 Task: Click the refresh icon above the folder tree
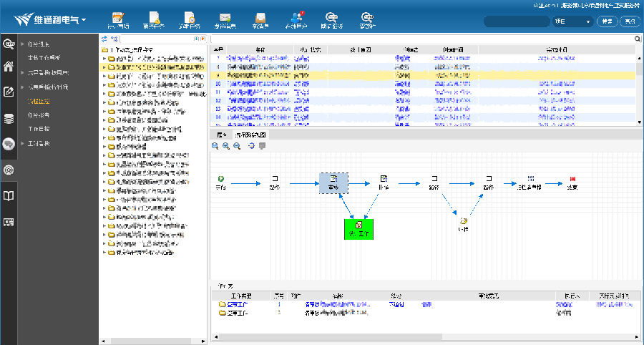[104, 38]
